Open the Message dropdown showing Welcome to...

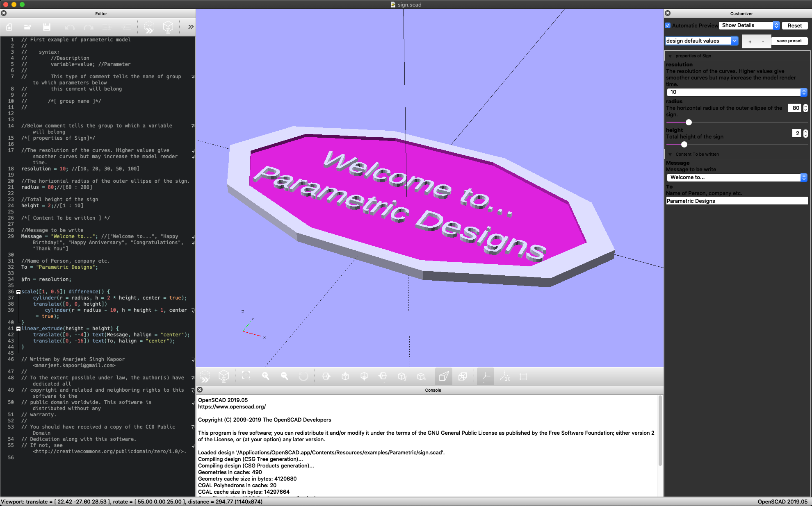pos(736,177)
